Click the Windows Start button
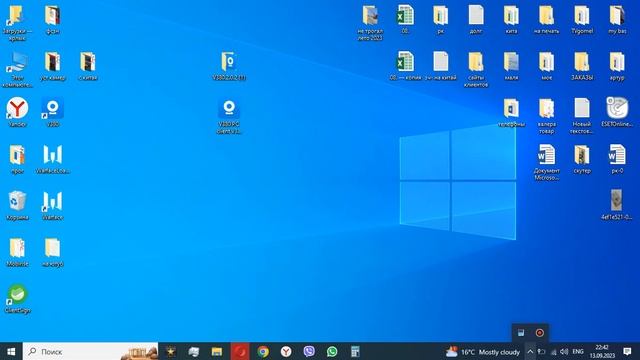This screenshot has width=640, height=360. 11,351
